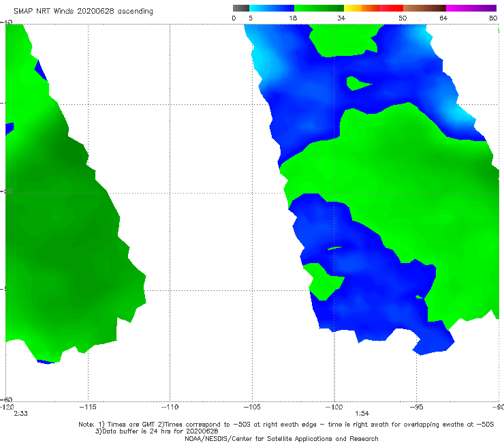
Task: Click the gray segment of the color scale
Action: tap(241, 8)
